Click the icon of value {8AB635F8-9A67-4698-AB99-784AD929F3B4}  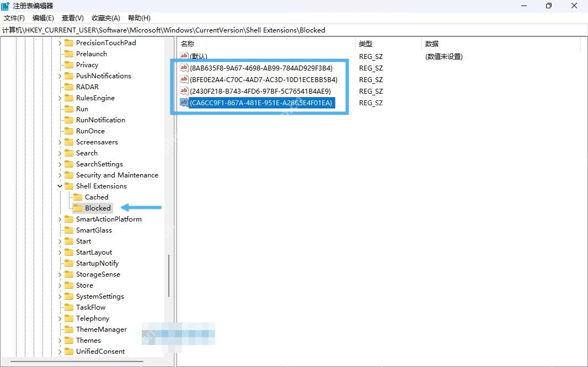pyautogui.click(x=184, y=68)
